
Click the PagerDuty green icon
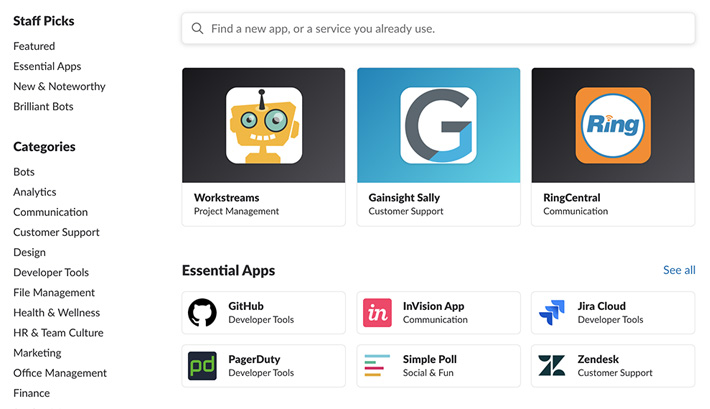click(x=202, y=365)
